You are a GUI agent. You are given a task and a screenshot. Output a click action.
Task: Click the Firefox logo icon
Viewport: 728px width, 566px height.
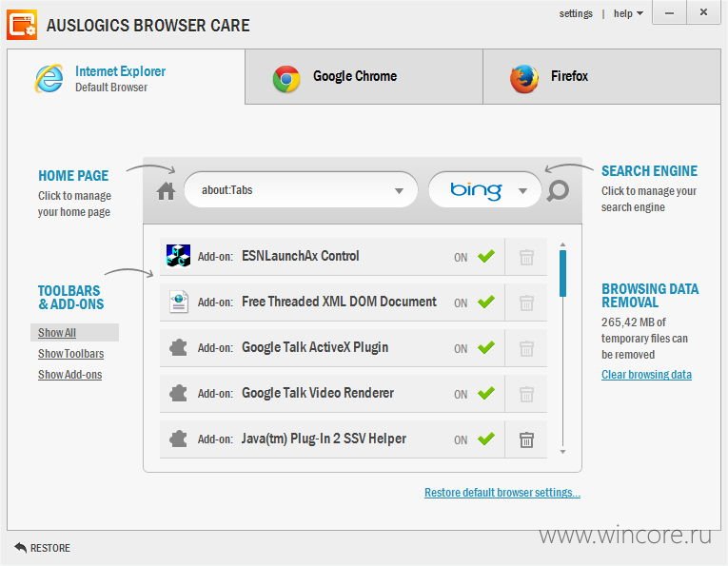(x=524, y=79)
